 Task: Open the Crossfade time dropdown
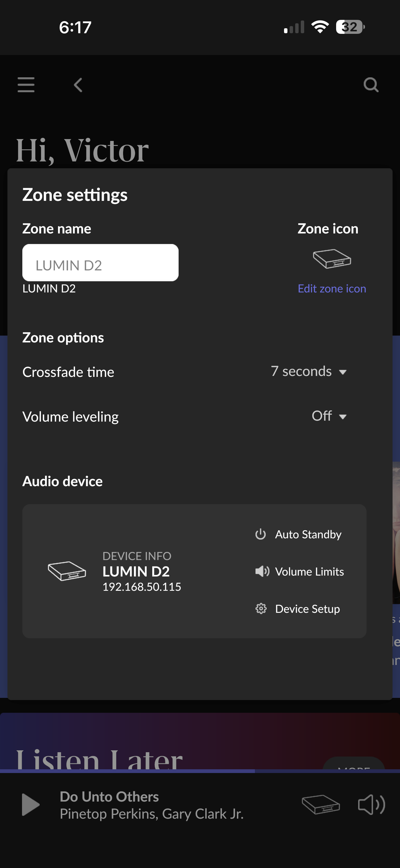pos(309,371)
